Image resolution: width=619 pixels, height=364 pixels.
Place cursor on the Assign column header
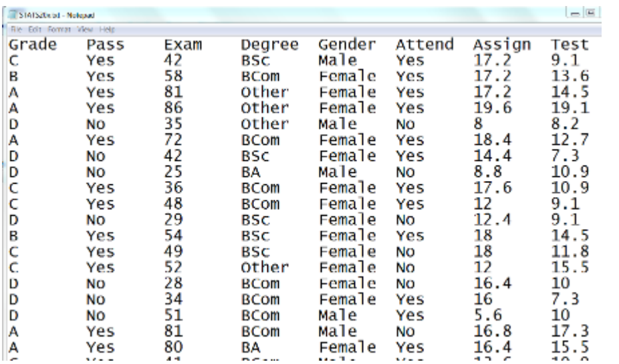[x=502, y=45]
